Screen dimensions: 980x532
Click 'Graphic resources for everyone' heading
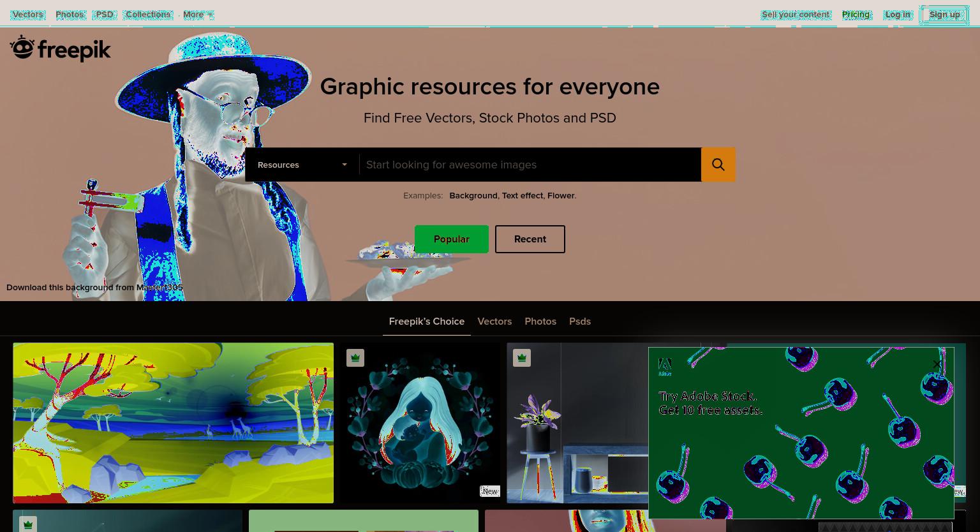pyautogui.click(x=489, y=86)
